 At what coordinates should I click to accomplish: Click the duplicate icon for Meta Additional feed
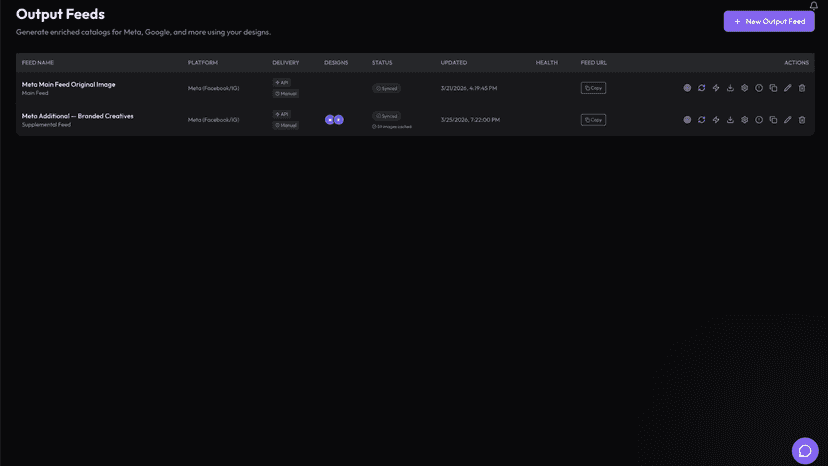[773, 120]
